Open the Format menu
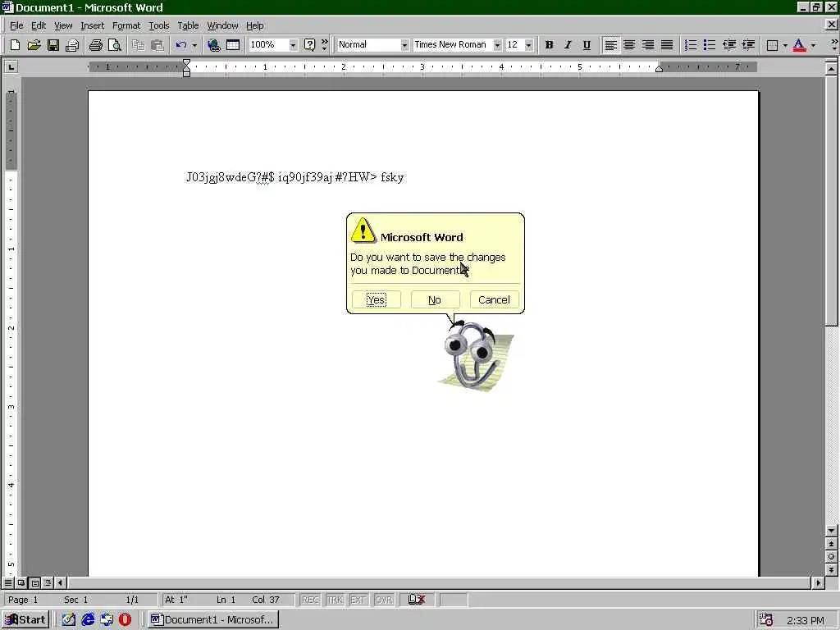 click(126, 25)
